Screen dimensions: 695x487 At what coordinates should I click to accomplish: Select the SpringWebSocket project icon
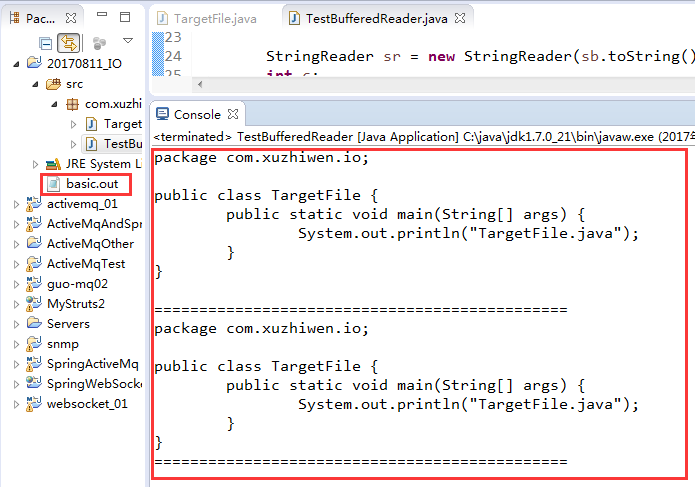point(34,383)
